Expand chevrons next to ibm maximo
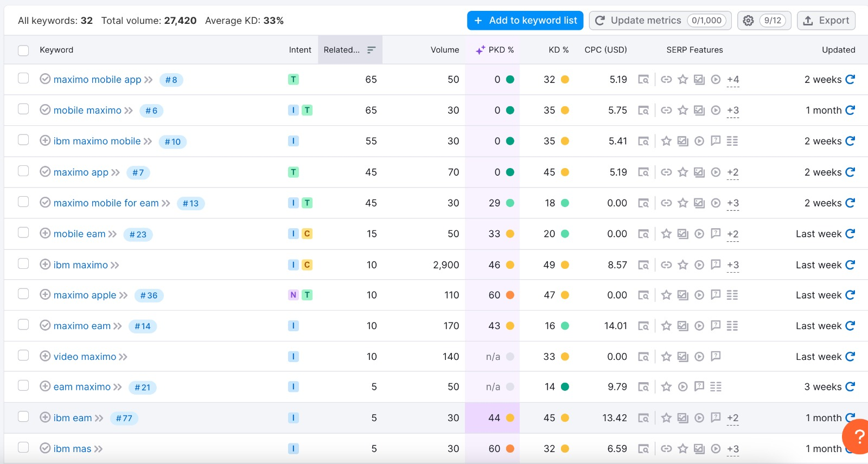Viewport: 868px width, 464px height. click(115, 265)
